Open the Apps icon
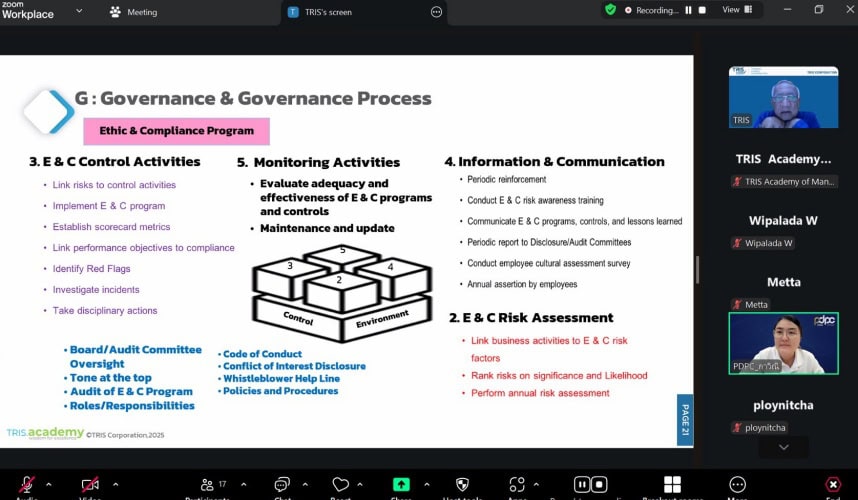 (x=517, y=485)
